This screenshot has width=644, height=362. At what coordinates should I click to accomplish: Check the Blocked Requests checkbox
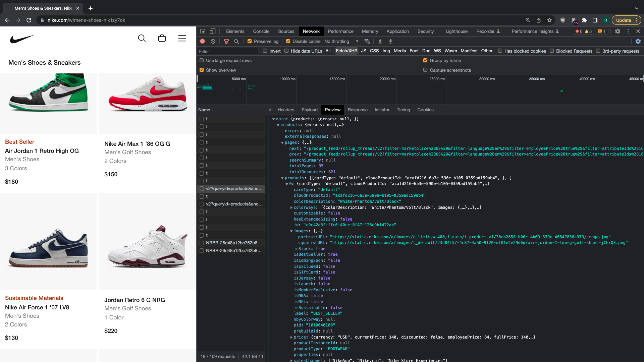[552, 51]
